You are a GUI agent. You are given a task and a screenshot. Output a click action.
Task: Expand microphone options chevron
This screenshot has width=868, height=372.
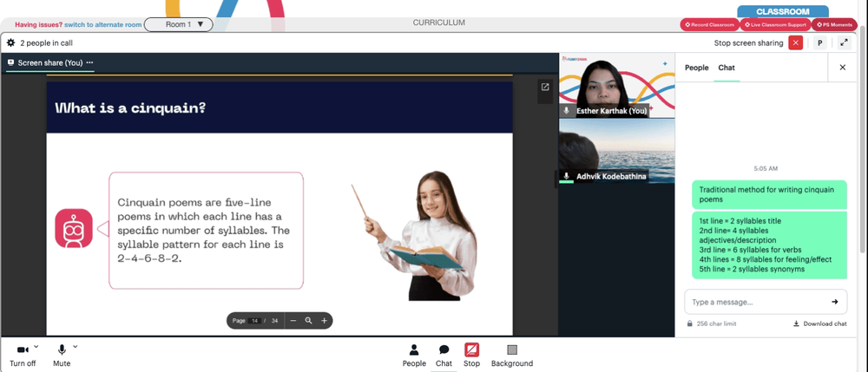tap(76, 347)
